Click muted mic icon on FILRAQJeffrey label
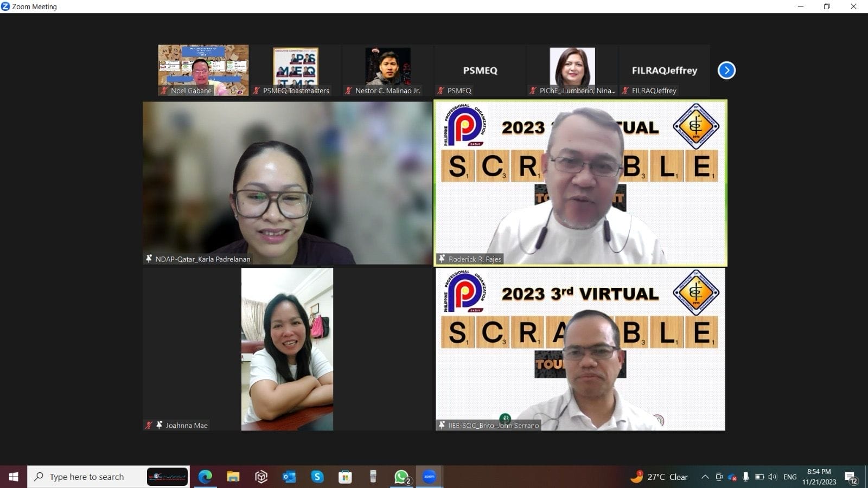Screen dimensions: 868x488 pos(625,91)
